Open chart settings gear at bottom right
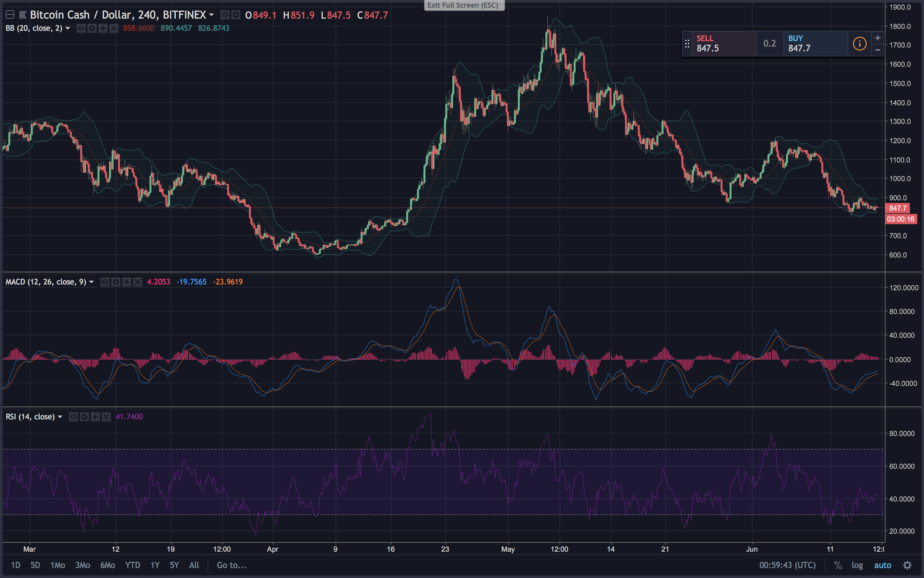Screen dimensions: 924x578 [907, 565]
